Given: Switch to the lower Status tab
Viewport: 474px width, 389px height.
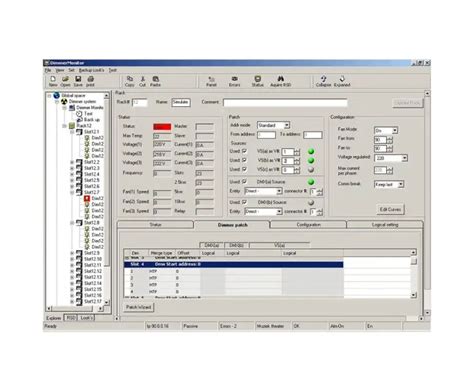Looking at the screenshot, I should (155, 225).
